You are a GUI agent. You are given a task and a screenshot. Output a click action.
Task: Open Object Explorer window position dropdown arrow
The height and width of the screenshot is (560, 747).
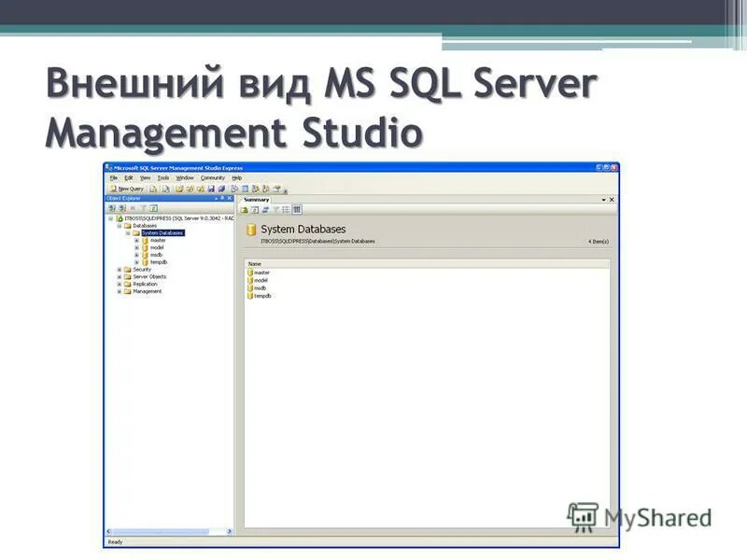click(217, 198)
